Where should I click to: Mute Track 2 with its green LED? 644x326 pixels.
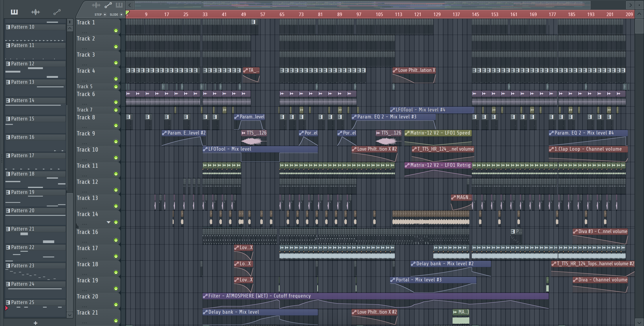[116, 47]
